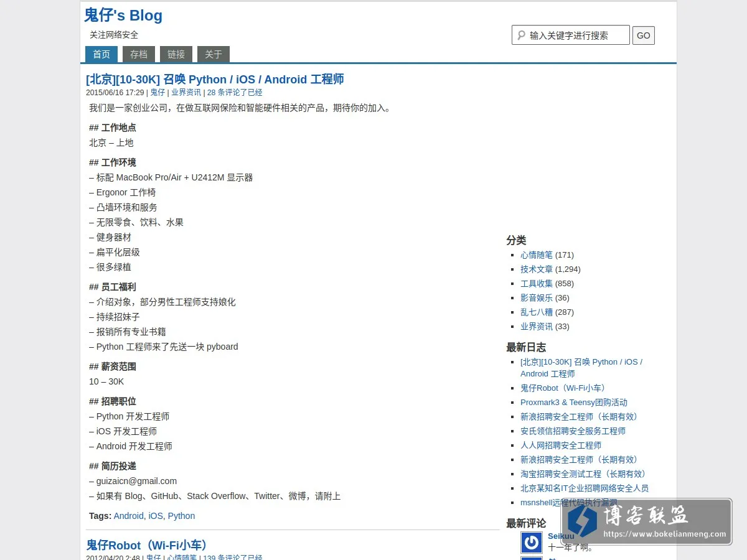Open 淘宝招聘安全测试工程 link
Viewport: 747px width, 560px height.
[585, 474]
